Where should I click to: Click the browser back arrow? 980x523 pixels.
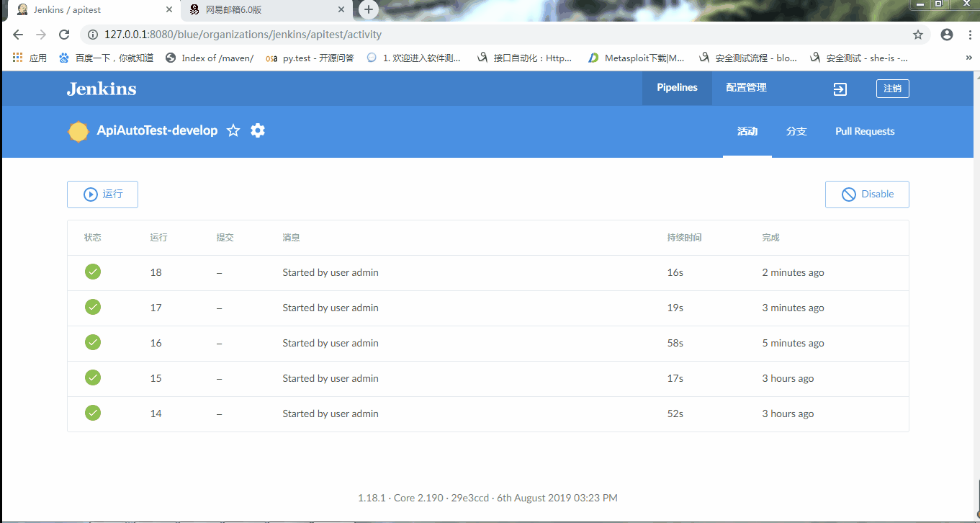[18, 35]
